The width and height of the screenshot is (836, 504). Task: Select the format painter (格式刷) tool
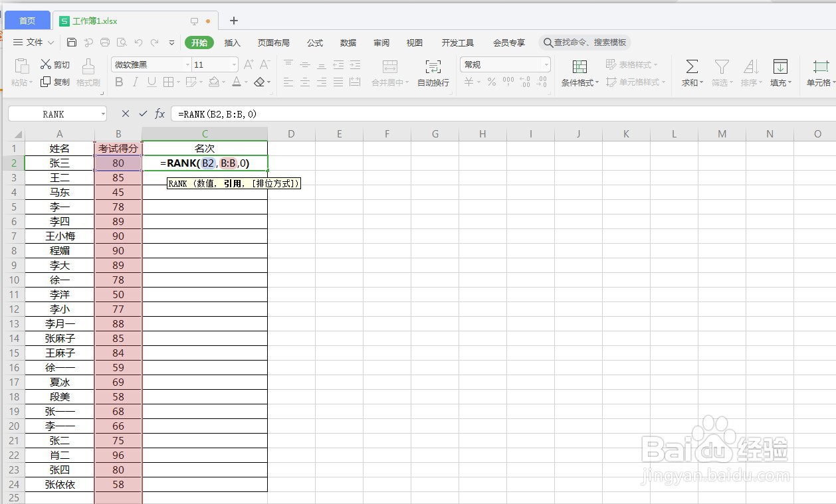tap(88, 73)
